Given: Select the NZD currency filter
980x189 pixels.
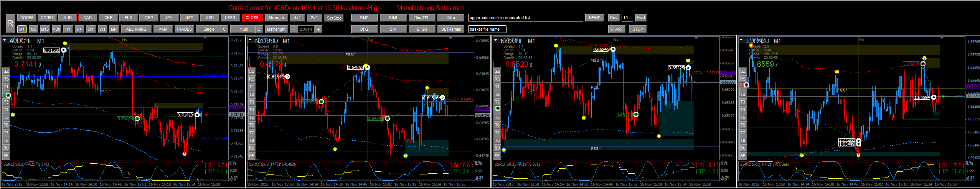Looking at the screenshot, I should [190, 18].
